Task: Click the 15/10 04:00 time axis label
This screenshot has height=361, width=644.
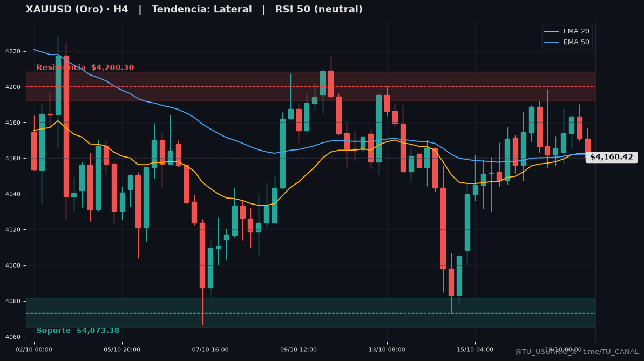Action: pos(475,350)
